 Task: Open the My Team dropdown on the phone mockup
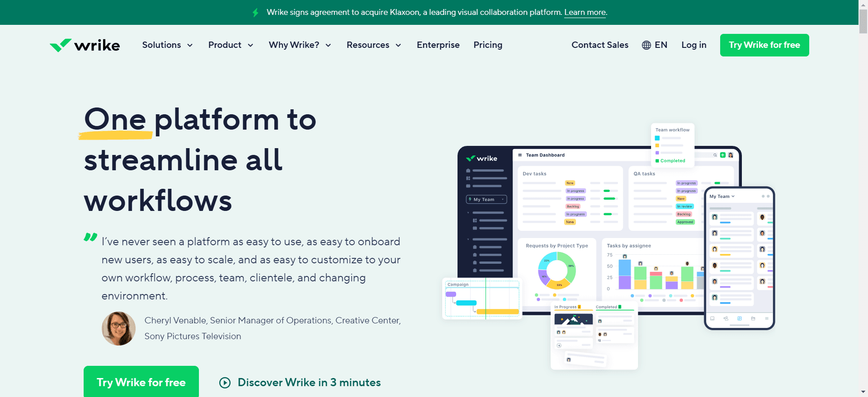pyautogui.click(x=722, y=196)
